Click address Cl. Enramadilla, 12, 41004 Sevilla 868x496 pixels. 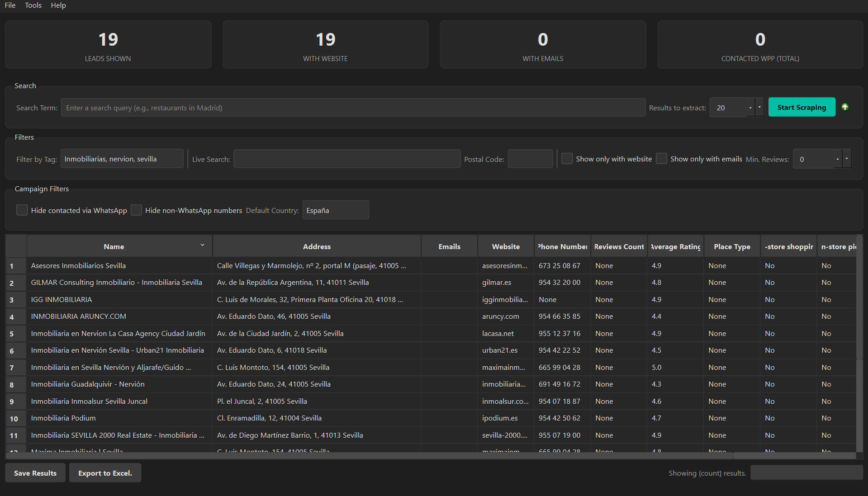(317, 418)
